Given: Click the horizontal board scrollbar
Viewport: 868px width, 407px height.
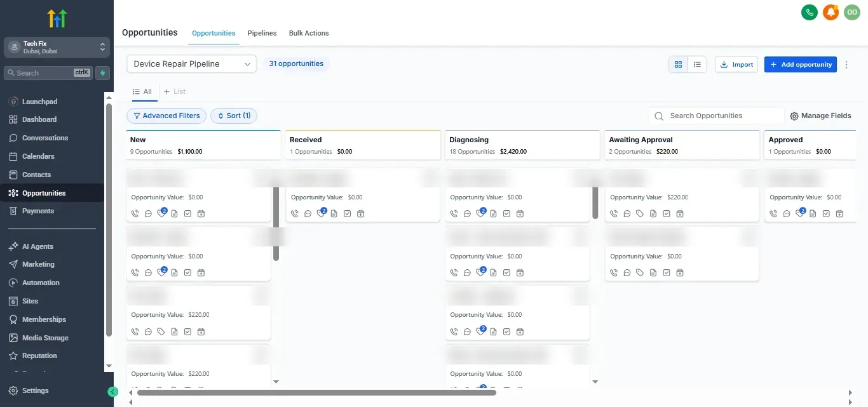Looking at the screenshot, I should coord(316,393).
